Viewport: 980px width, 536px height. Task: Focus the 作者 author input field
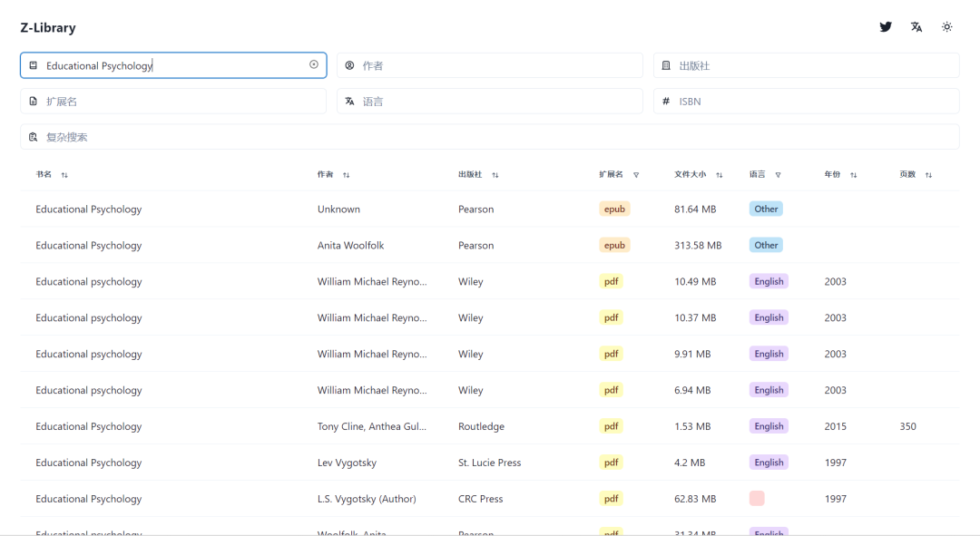pyautogui.click(x=490, y=65)
